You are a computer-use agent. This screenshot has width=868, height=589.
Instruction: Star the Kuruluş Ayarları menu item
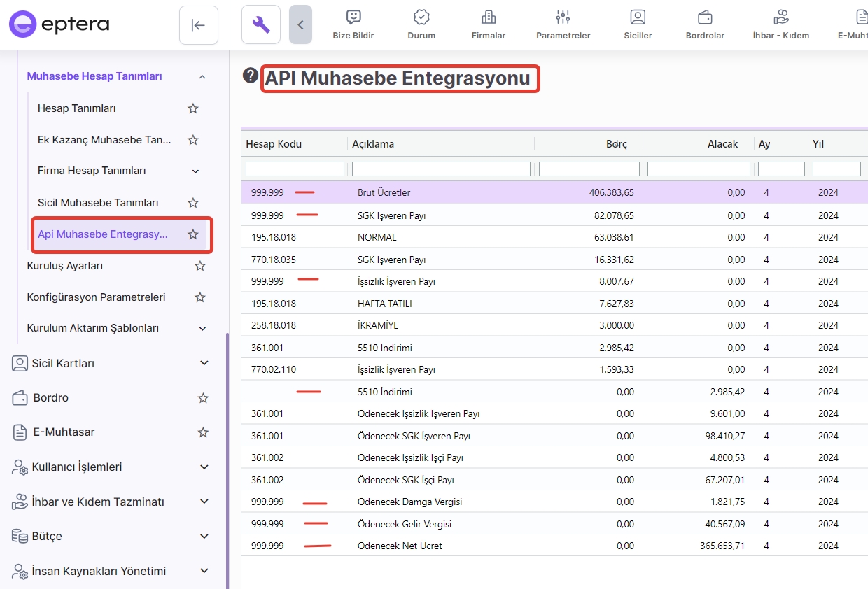point(200,266)
